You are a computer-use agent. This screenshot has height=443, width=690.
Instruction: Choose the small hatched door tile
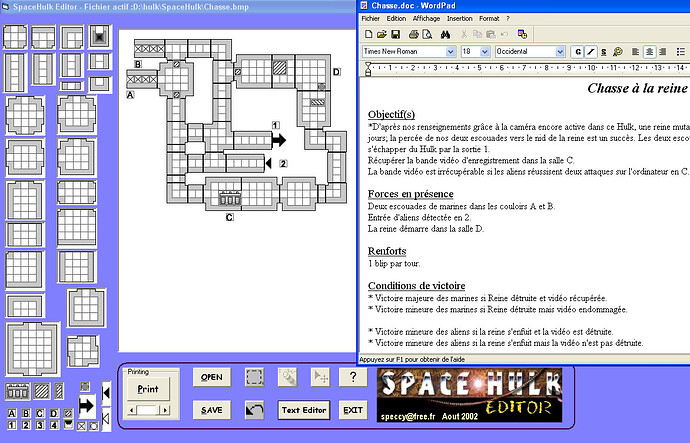(68, 413)
